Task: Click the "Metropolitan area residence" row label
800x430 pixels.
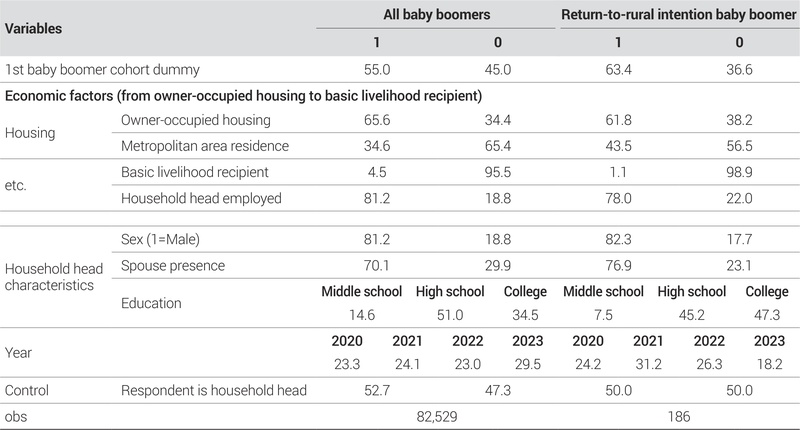Action: tap(205, 146)
